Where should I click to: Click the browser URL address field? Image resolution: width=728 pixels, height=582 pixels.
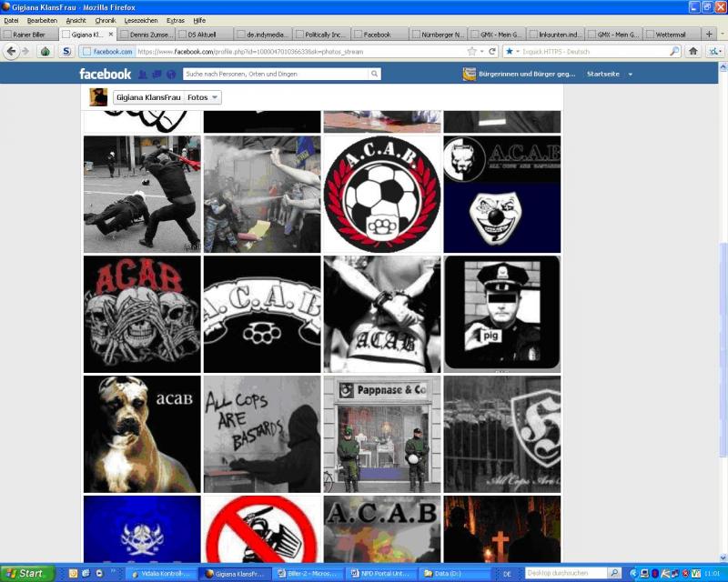(299, 51)
